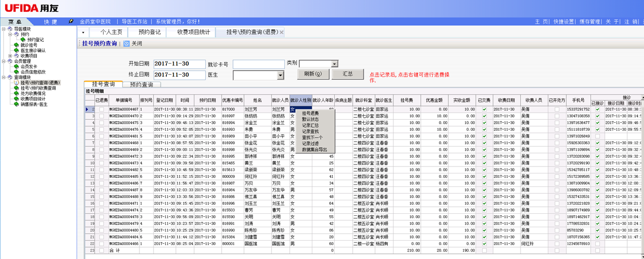Toggle 已接诊 checkbox for phone 15337291752
The image size is (644, 259).
[x=598, y=109]
